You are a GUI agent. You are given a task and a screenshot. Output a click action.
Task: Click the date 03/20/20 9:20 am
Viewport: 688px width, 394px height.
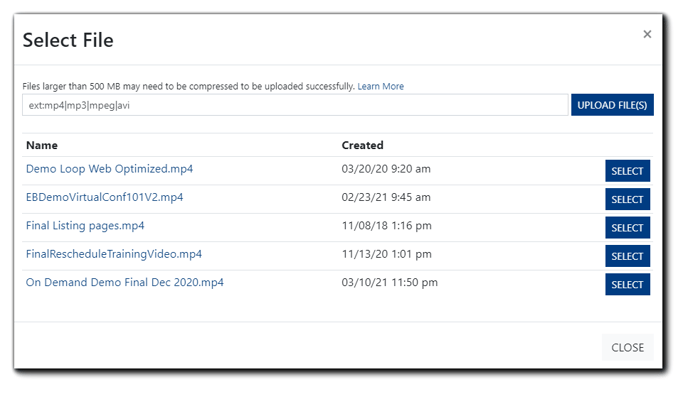386,169
